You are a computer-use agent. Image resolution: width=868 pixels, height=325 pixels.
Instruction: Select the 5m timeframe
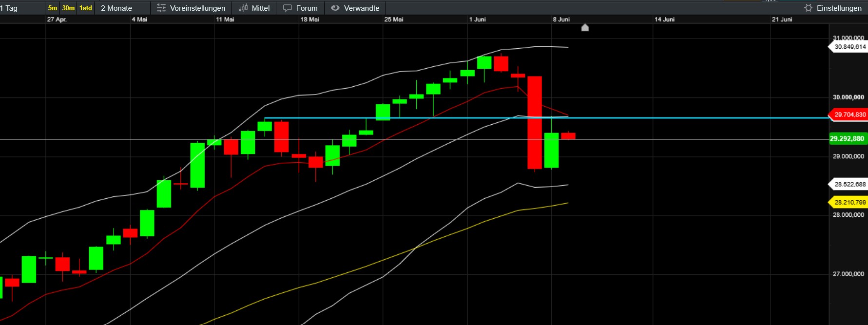pos(53,8)
